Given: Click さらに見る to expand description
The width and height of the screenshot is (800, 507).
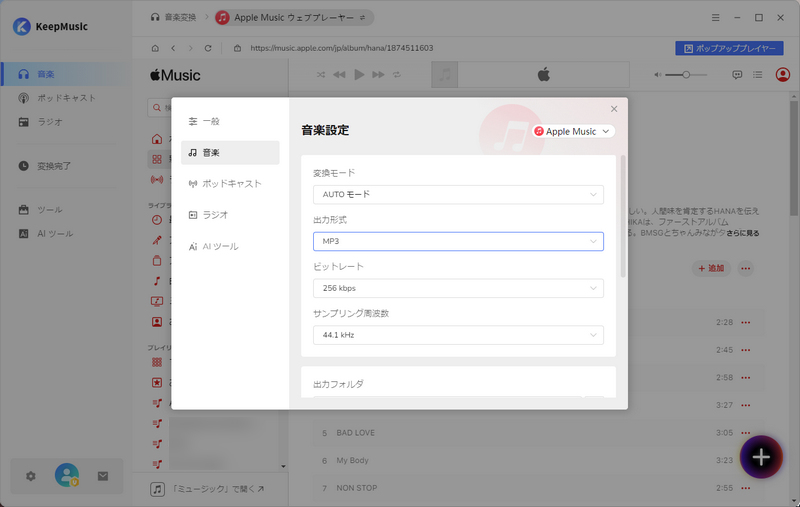Looking at the screenshot, I should 743,233.
